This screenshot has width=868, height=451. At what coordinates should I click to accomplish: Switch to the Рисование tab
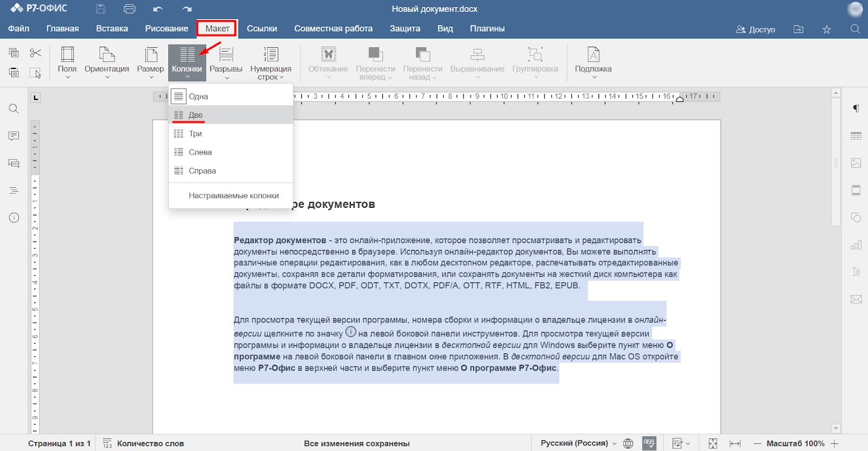[x=167, y=29]
